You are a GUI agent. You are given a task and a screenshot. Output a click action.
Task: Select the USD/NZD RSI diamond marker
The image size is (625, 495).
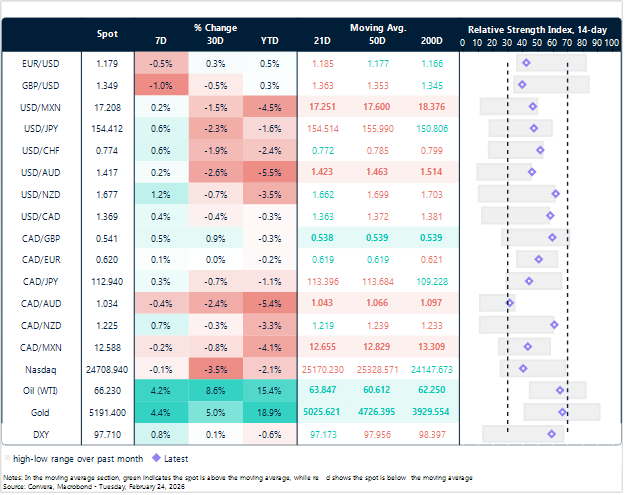pyautogui.click(x=556, y=193)
